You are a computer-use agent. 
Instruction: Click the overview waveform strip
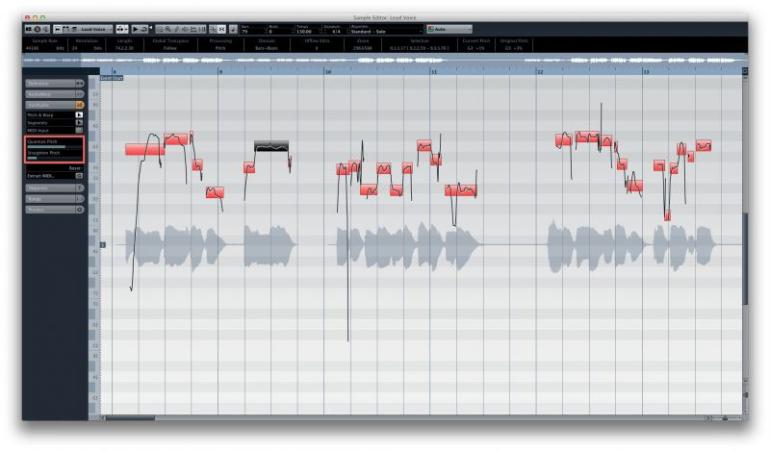click(x=385, y=60)
